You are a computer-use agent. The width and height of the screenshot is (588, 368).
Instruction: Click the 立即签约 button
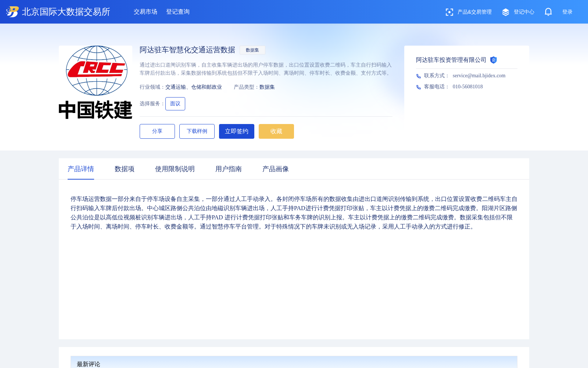pos(237,131)
